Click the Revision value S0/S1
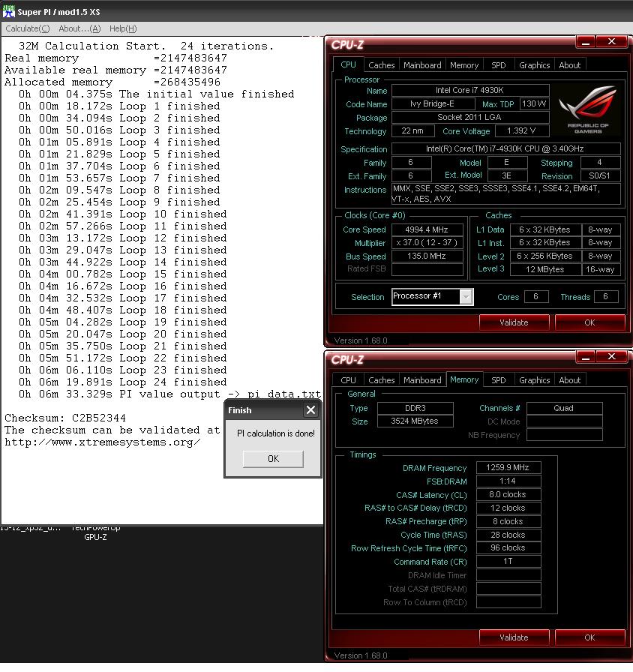This screenshot has height=672, width=633. point(600,175)
